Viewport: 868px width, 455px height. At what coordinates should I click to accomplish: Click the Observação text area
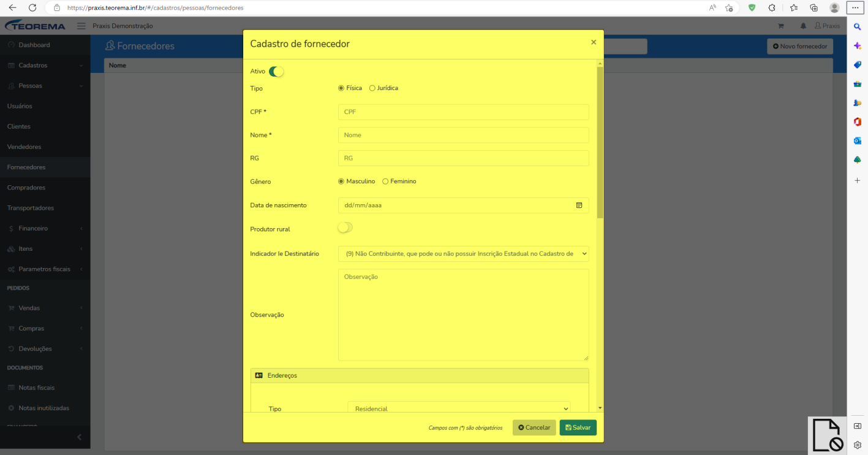pos(463,315)
